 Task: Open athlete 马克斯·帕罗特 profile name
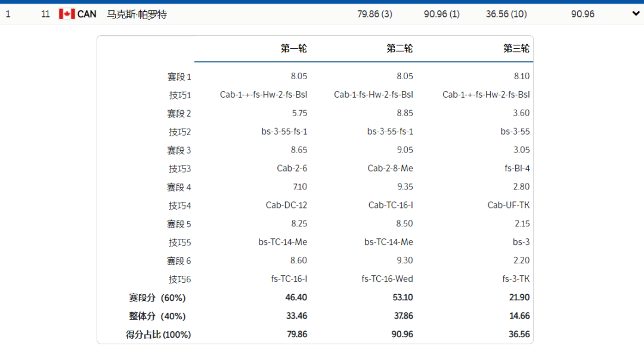coord(137,14)
